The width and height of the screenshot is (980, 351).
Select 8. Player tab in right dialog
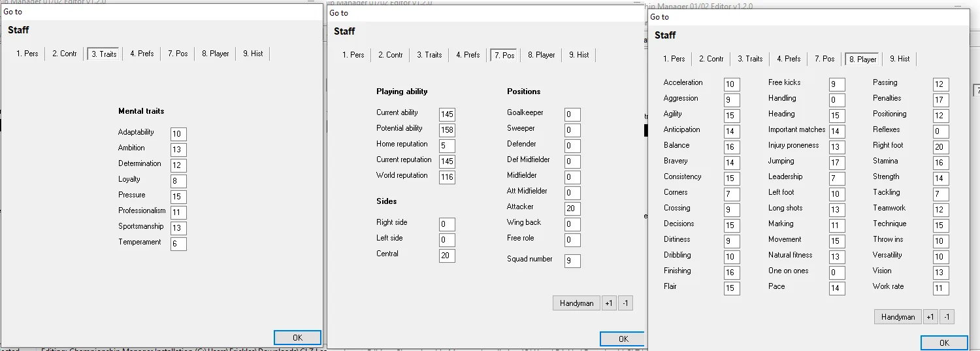click(x=862, y=59)
